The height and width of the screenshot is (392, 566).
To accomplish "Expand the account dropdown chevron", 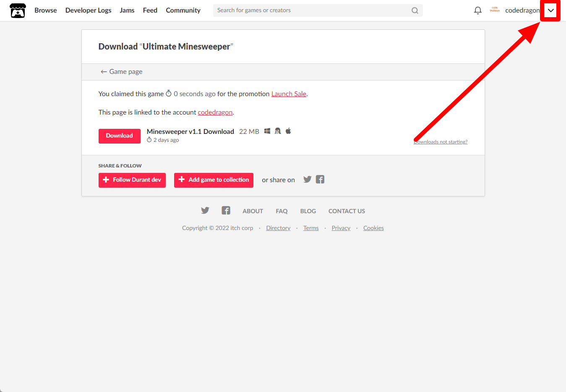I will (x=550, y=10).
